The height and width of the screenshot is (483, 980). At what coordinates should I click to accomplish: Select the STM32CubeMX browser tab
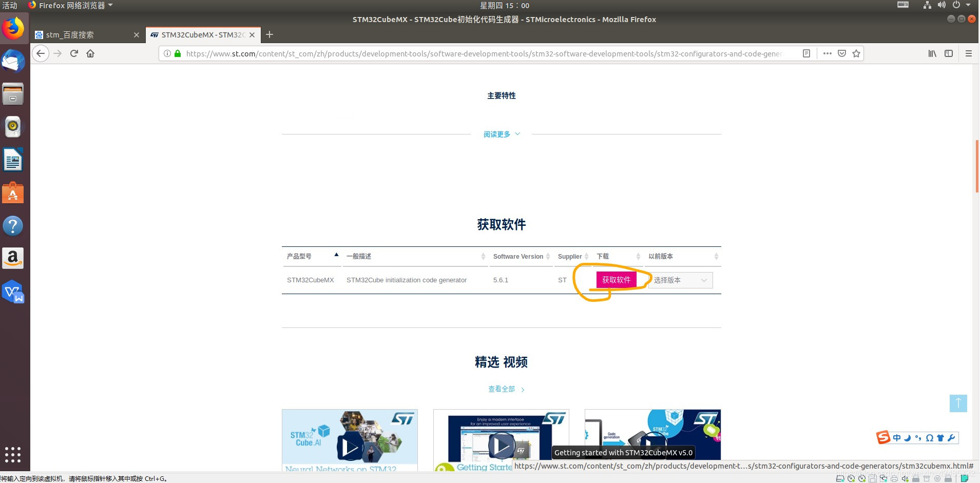click(203, 35)
